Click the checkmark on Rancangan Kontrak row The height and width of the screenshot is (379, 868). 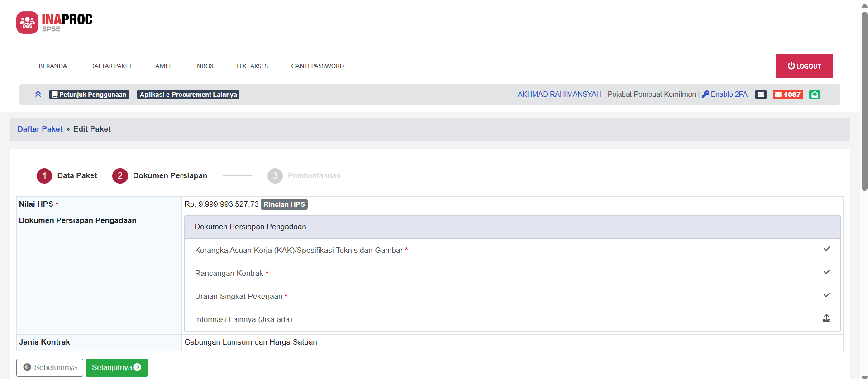(x=826, y=272)
